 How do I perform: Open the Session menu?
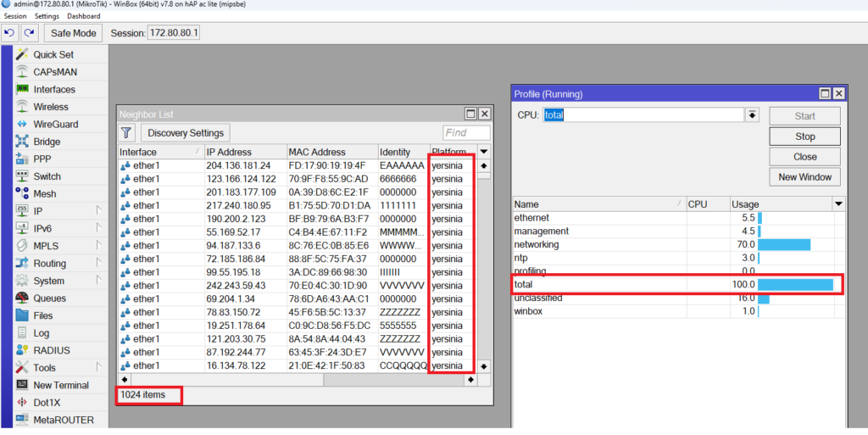tap(15, 16)
